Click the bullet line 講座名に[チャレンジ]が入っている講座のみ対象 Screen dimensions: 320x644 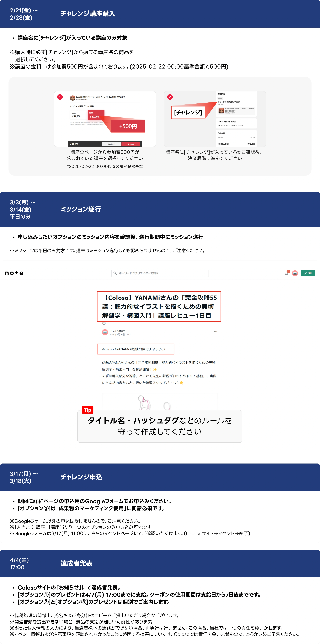click(x=72, y=38)
